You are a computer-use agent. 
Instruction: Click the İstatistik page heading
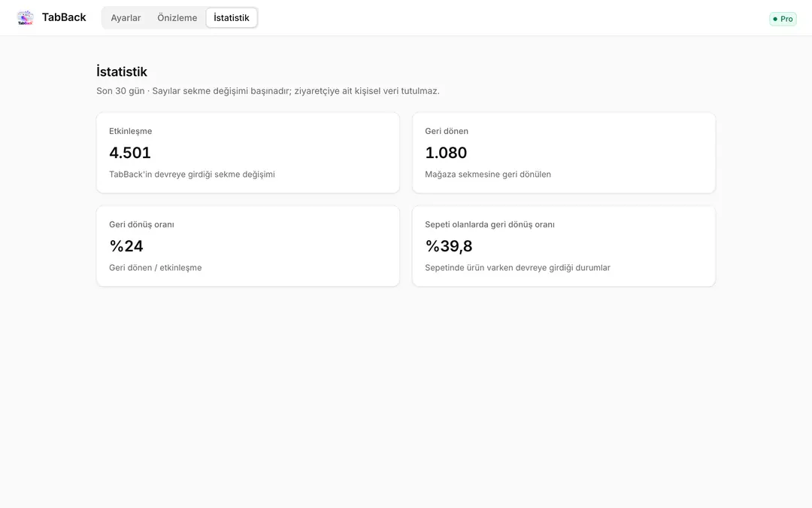coord(122,71)
